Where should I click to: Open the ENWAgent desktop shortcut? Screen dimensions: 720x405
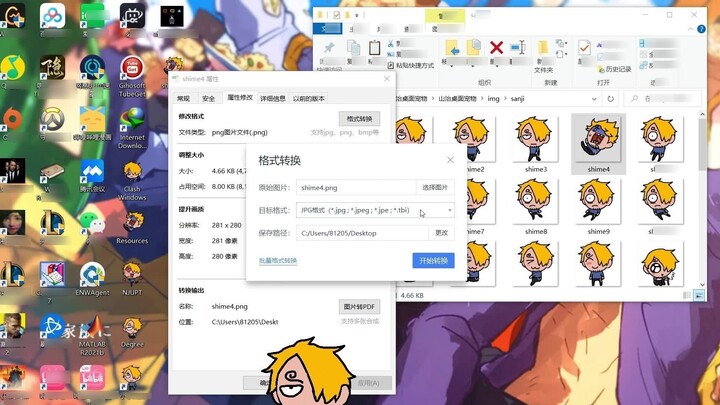click(x=92, y=279)
